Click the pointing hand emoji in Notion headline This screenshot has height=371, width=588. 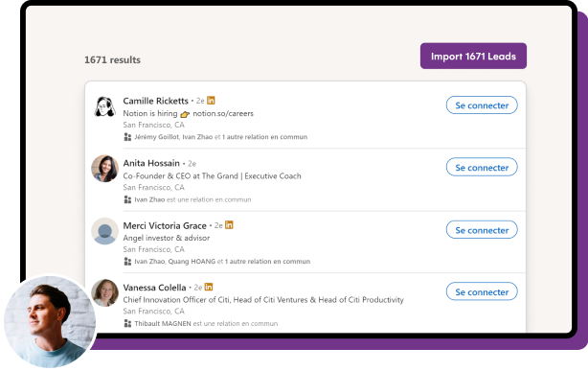coord(185,114)
